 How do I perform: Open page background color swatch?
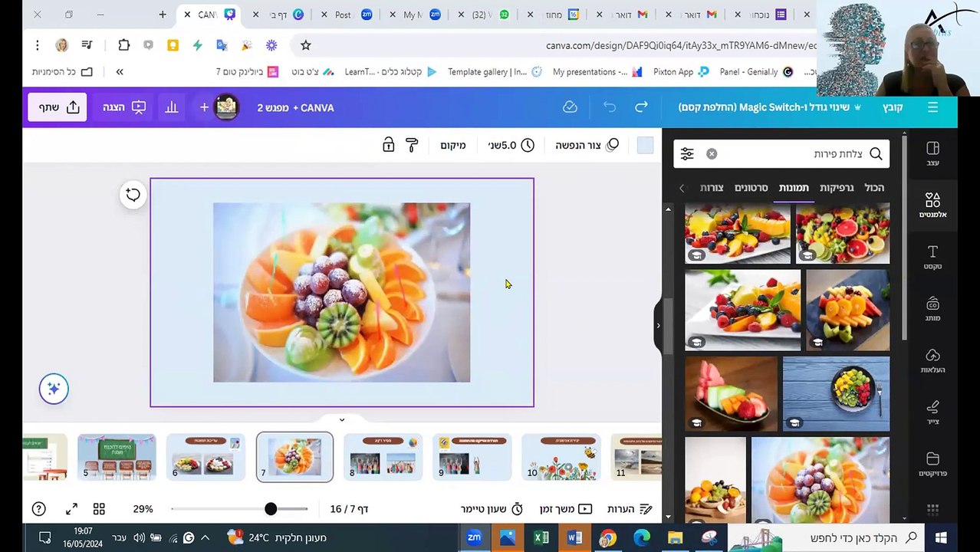point(645,145)
